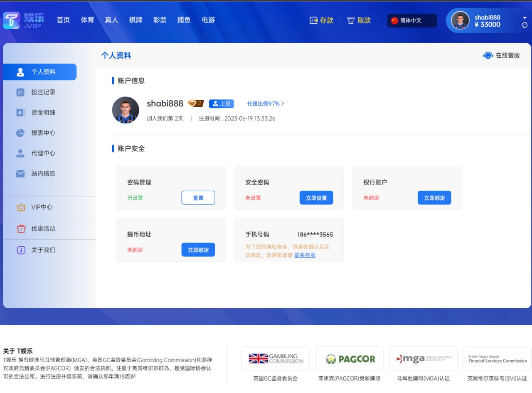Open the 简体中文 language selector
This screenshot has width=532, height=393.
[x=411, y=20]
